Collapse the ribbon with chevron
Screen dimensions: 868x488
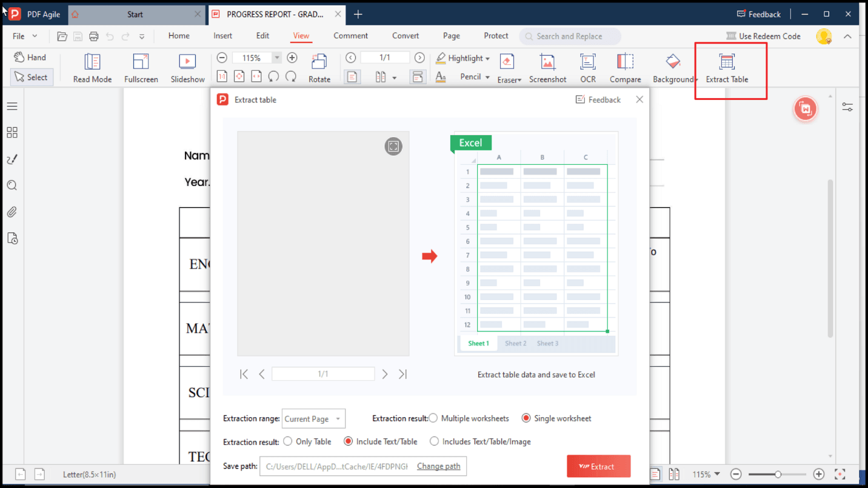(x=847, y=36)
